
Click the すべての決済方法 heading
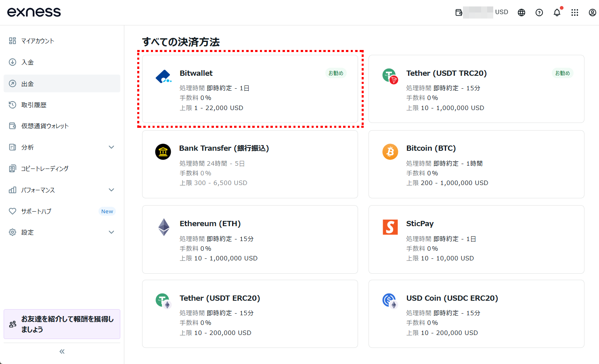[181, 42]
